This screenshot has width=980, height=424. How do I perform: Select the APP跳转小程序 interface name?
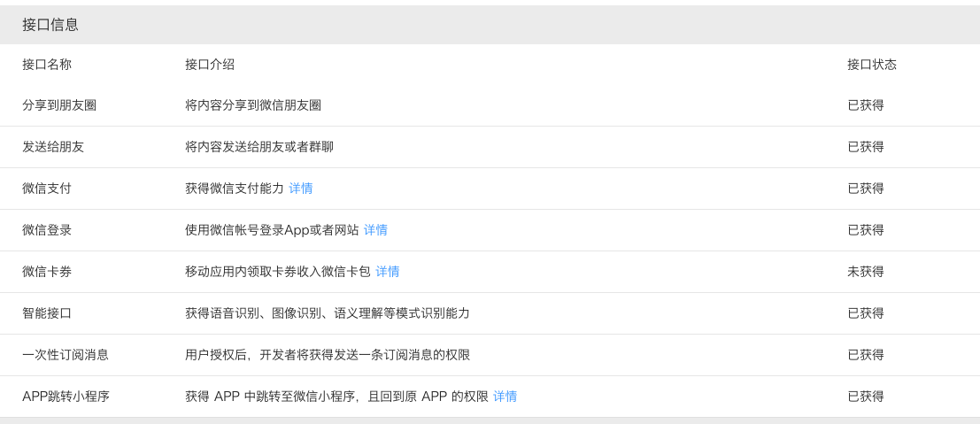click(66, 397)
